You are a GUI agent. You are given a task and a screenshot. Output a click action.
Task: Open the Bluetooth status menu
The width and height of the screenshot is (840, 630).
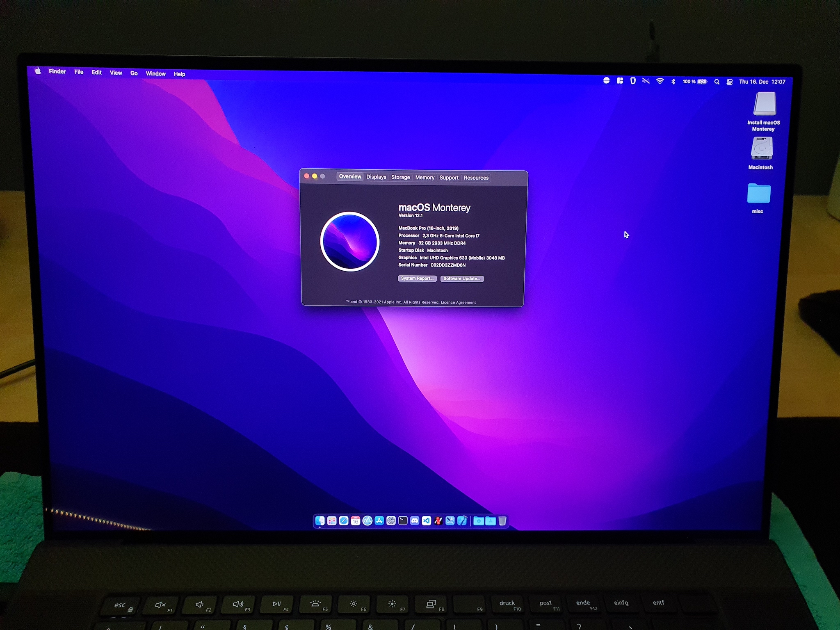[x=673, y=82]
